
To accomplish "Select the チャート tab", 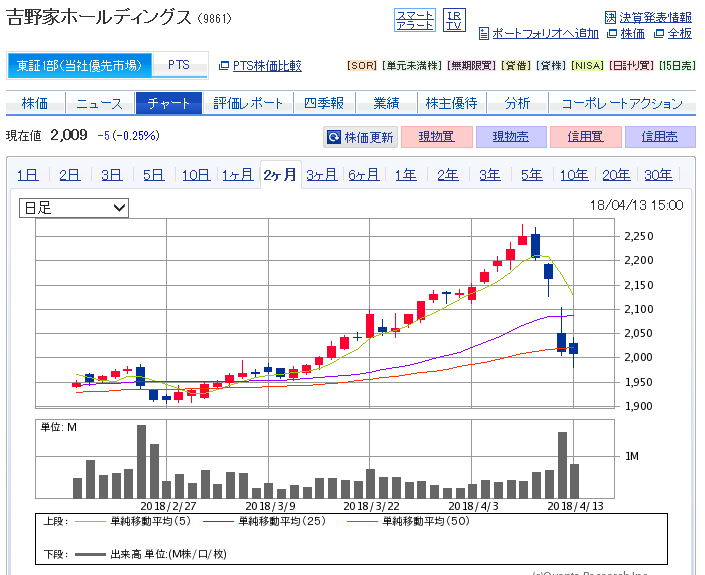I will [x=169, y=103].
